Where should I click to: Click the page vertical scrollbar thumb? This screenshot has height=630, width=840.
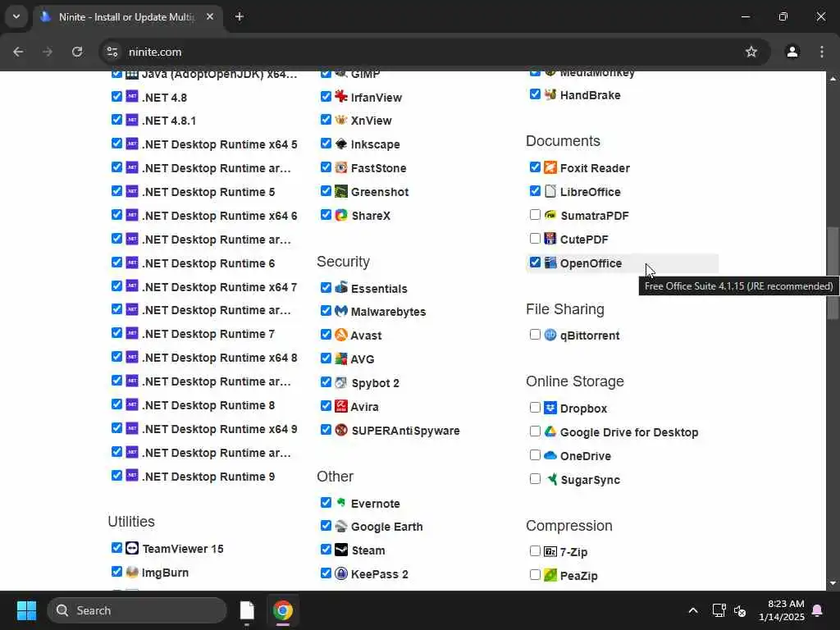tap(833, 272)
